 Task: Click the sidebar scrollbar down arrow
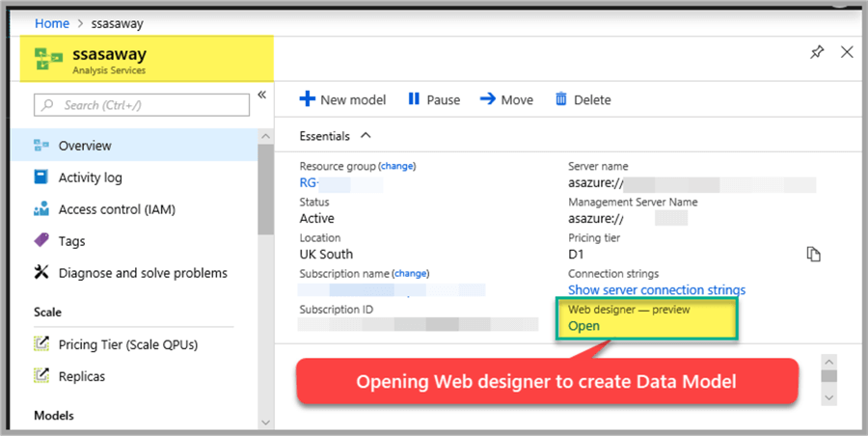pyautogui.click(x=266, y=422)
